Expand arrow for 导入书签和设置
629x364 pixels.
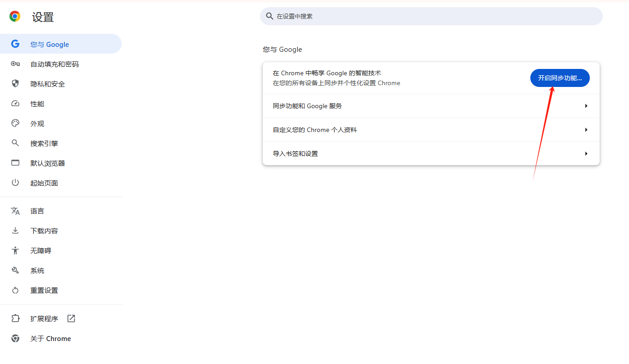pos(586,154)
